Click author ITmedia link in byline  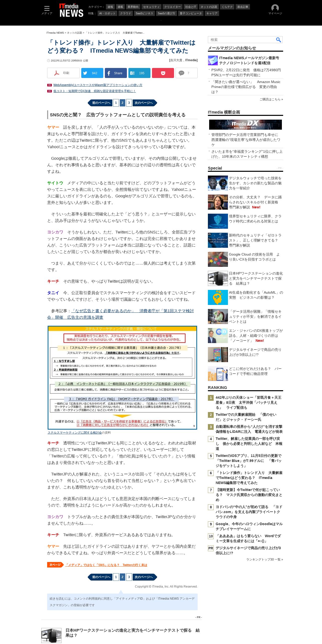(191, 60)
